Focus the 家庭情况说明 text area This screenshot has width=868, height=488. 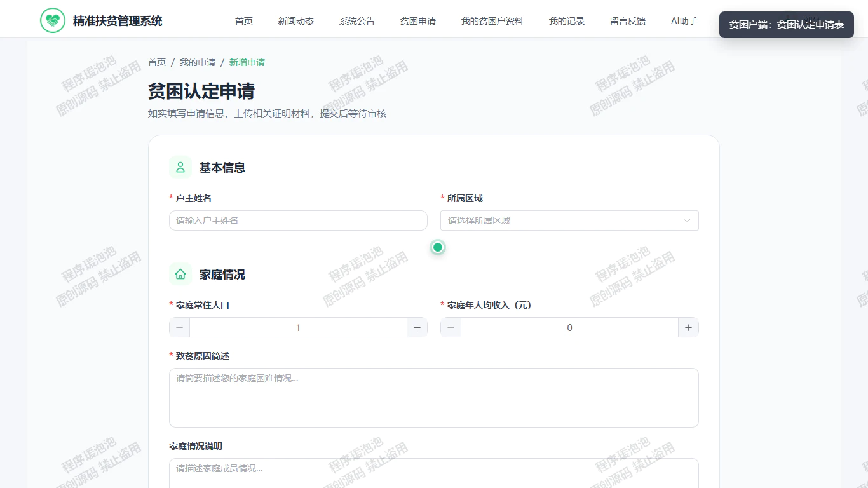tap(434, 473)
